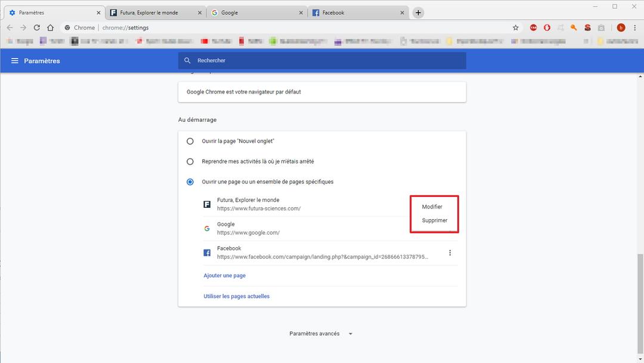644x363 pixels.
Task: Click the Rechercher settings search field
Action: [x=322, y=61]
